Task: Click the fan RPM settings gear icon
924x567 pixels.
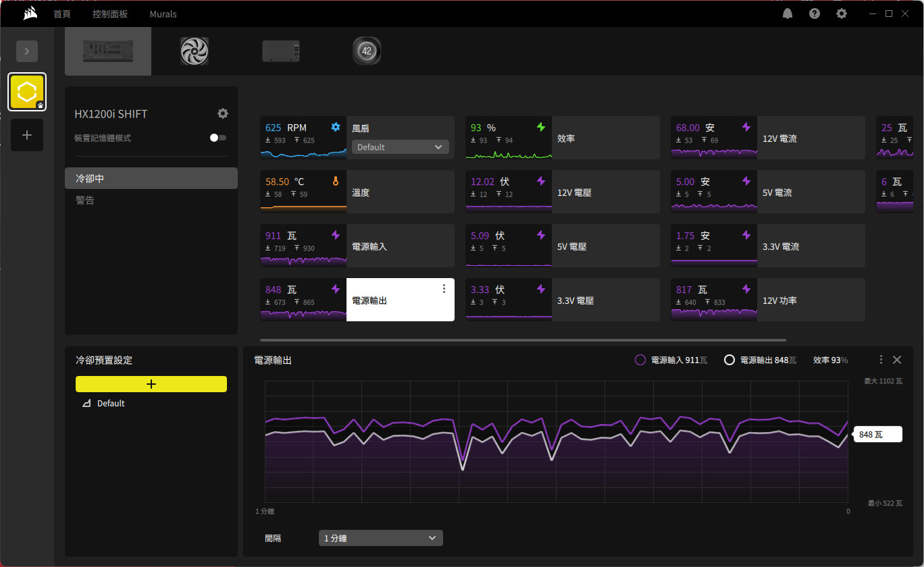Action: (x=336, y=127)
